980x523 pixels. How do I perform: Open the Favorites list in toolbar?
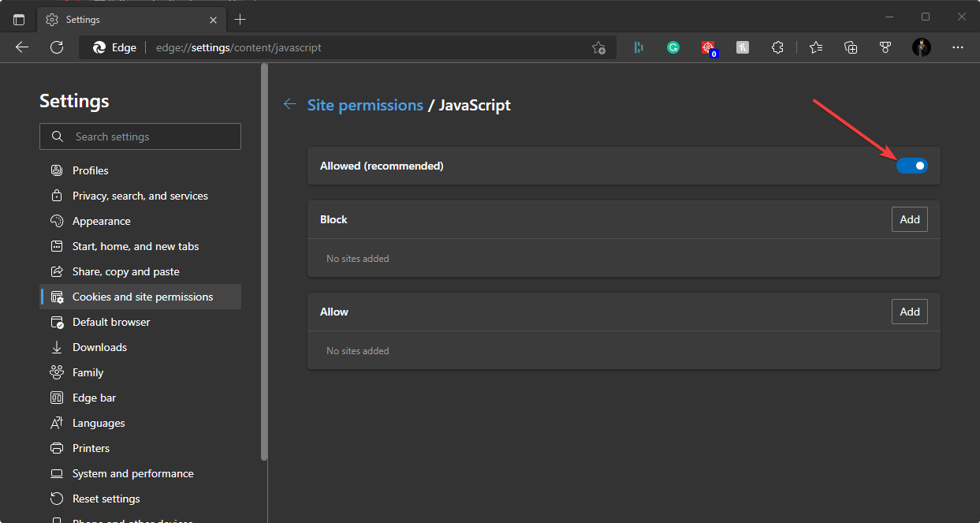(x=816, y=47)
